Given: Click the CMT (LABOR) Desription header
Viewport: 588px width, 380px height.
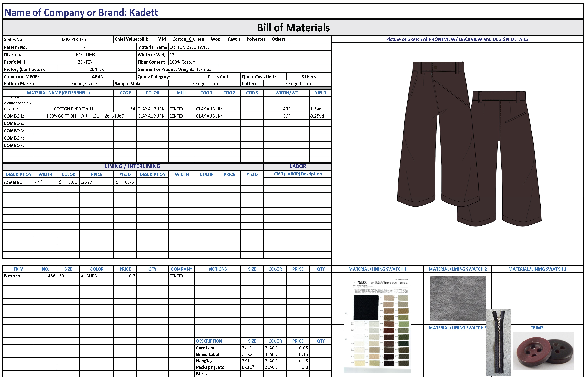Looking at the screenshot, I should 298,174.
